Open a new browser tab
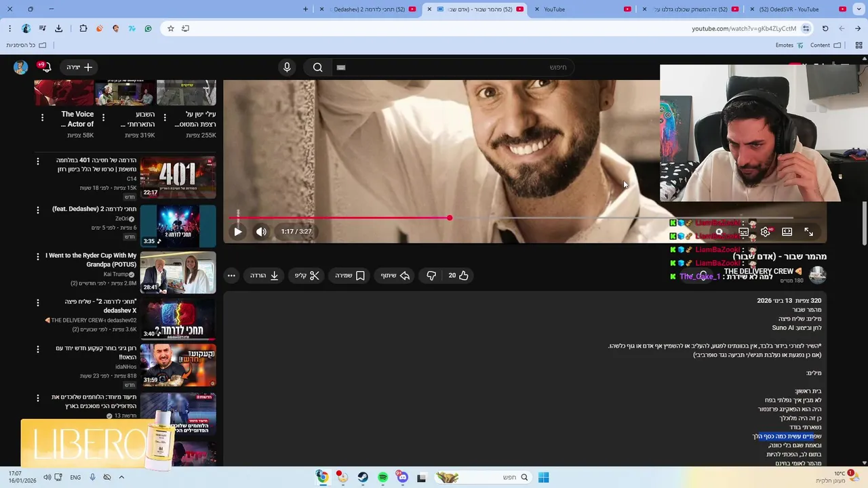Image resolution: width=868 pixels, height=488 pixels. tap(305, 9)
